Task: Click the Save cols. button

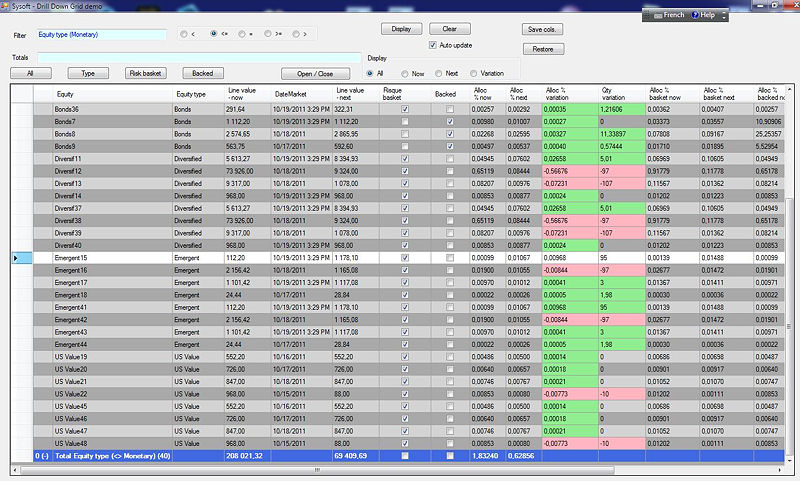Action: pos(542,30)
